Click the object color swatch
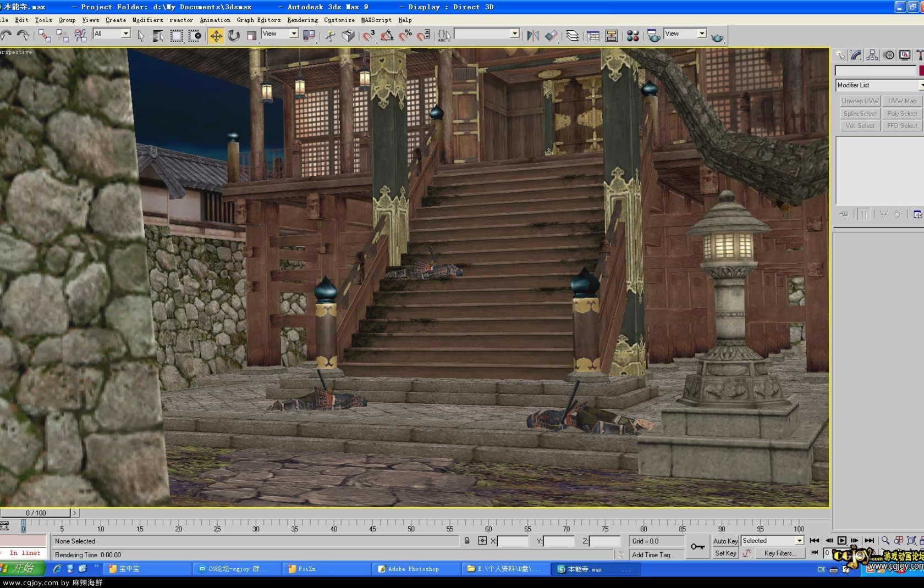 (x=921, y=70)
